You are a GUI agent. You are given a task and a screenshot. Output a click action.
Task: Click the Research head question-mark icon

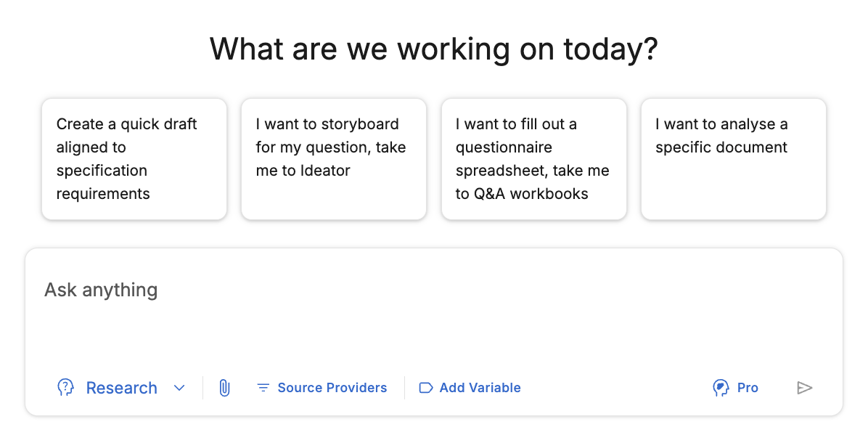click(x=65, y=388)
